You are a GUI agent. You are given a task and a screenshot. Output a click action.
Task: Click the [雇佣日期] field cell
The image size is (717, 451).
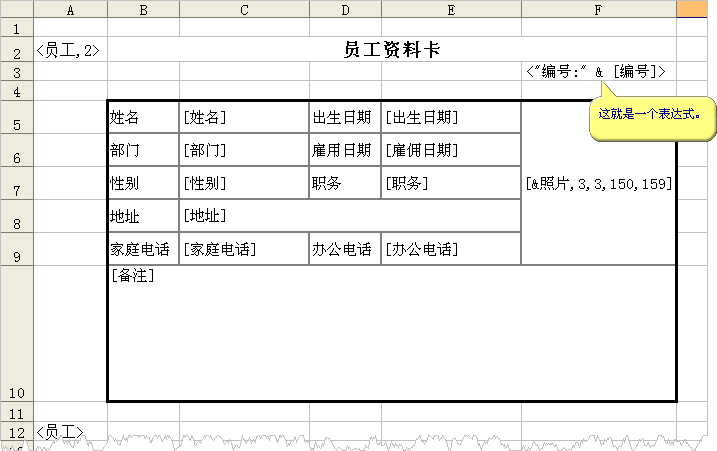point(450,150)
